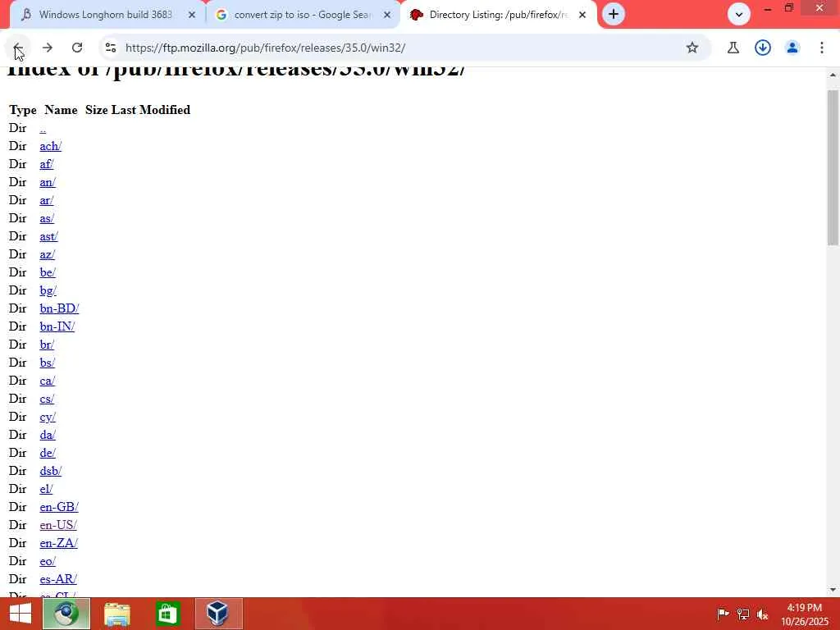Open the bg/ directory link

coord(48,290)
